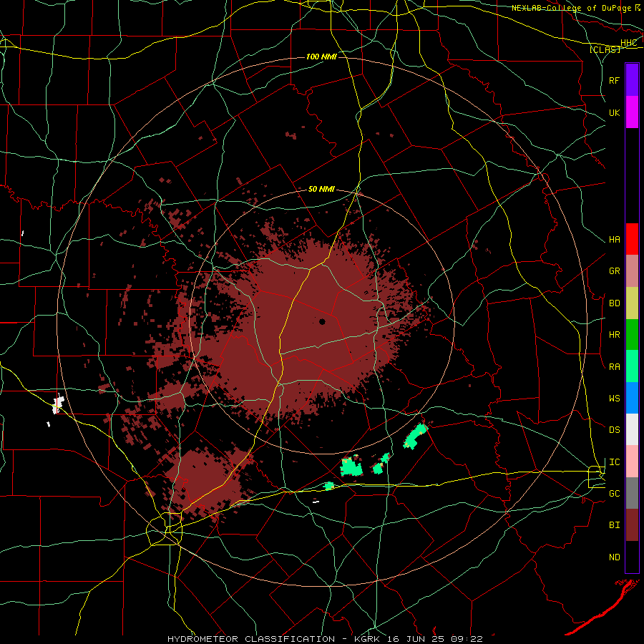Click the DS legend label

(614, 430)
